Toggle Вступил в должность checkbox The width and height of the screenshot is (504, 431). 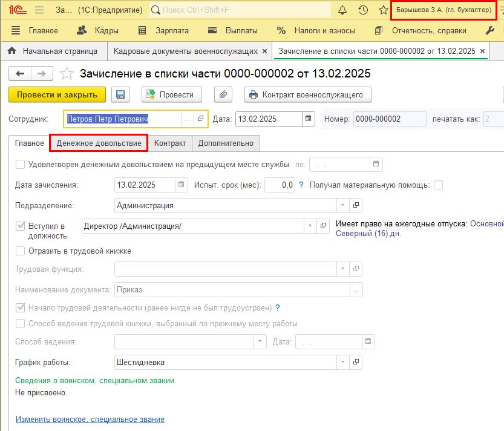pyautogui.click(x=20, y=226)
